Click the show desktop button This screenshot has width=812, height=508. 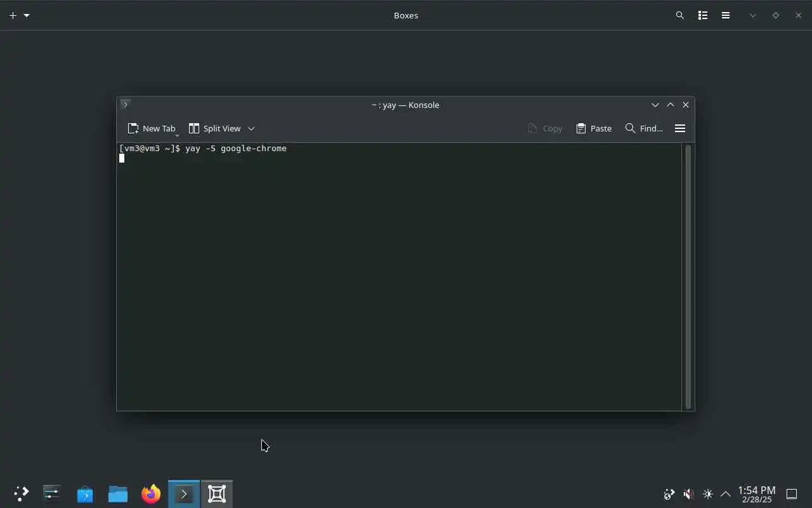(x=792, y=494)
